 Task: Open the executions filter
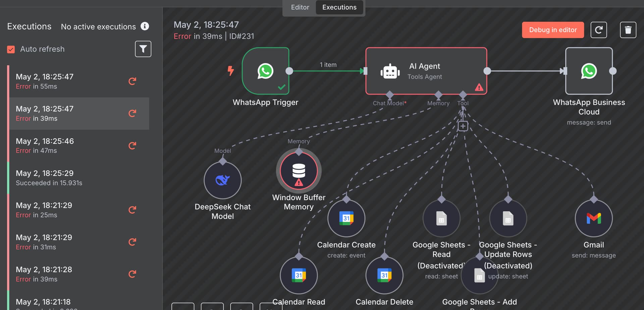[143, 49]
